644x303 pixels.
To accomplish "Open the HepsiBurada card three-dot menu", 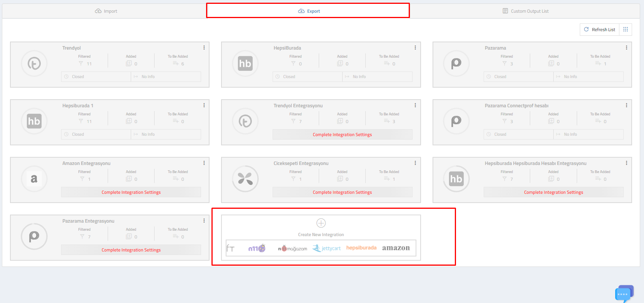I will (415, 48).
